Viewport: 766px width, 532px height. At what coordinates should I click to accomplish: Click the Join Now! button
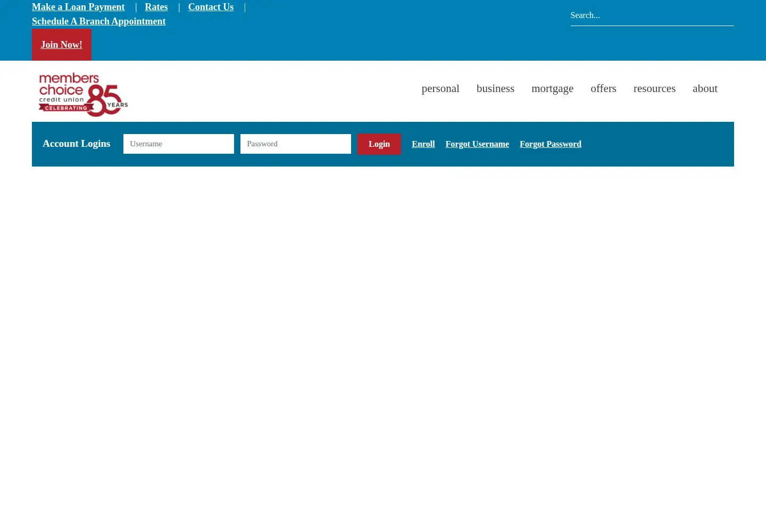coord(62,45)
